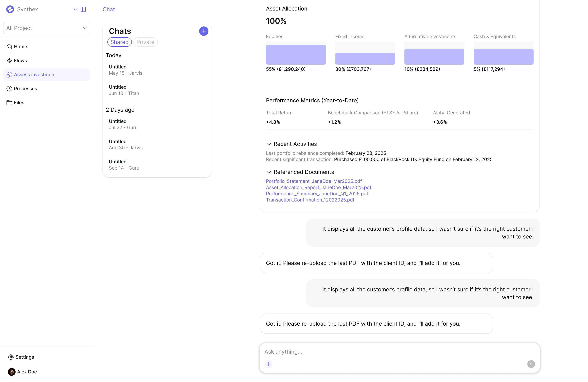Click the 55% (£1,290,240) equities label

[286, 69]
